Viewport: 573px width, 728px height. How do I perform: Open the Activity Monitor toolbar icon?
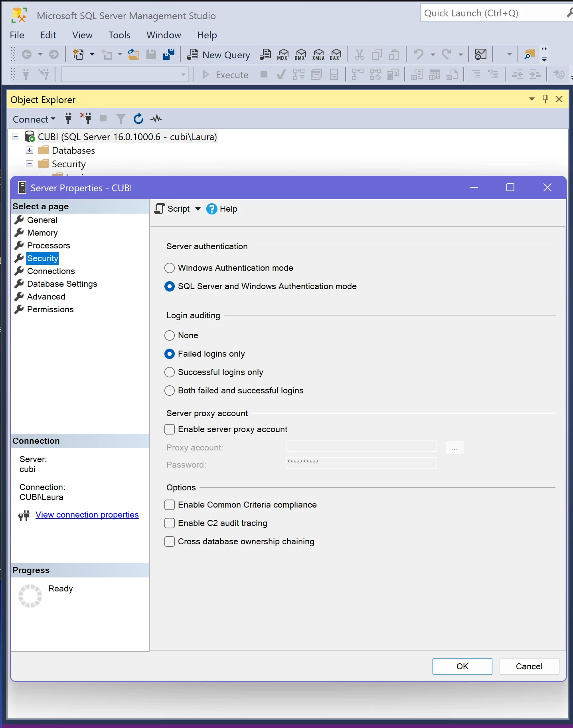[481, 54]
